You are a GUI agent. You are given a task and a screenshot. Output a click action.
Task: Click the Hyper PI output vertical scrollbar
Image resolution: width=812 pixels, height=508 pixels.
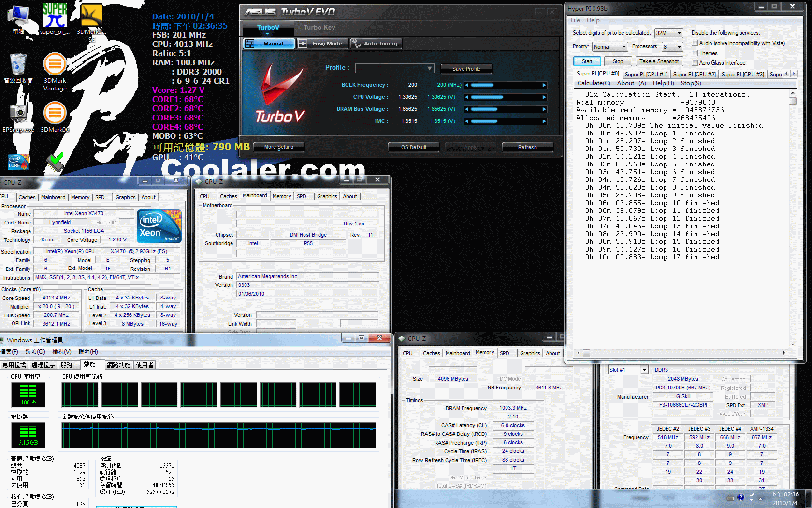click(x=792, y=219)
